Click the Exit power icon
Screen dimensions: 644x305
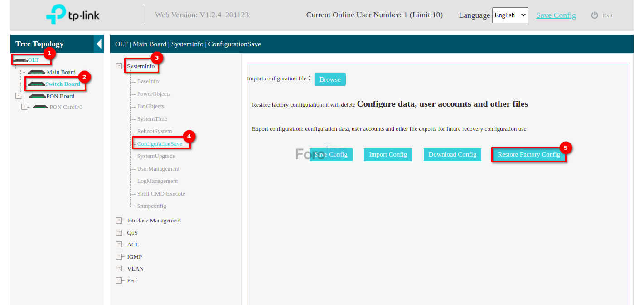pos(595,15)
